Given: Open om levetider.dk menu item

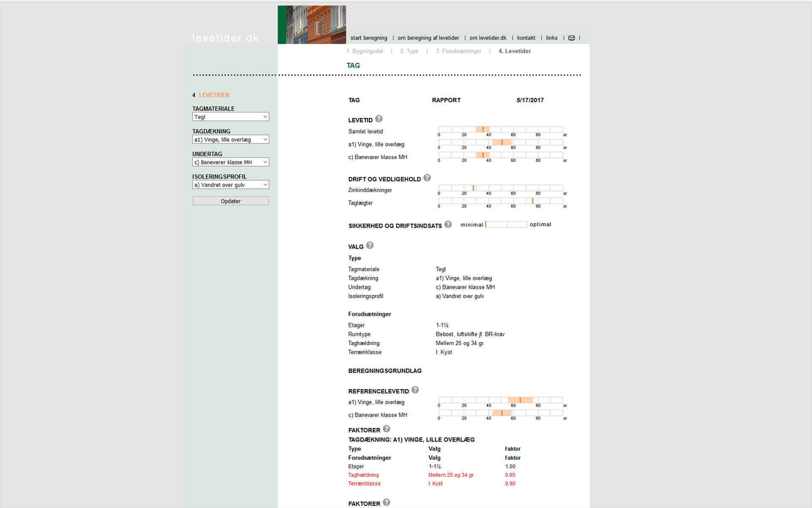Looking at the screenshot, I should coord(488,38).
